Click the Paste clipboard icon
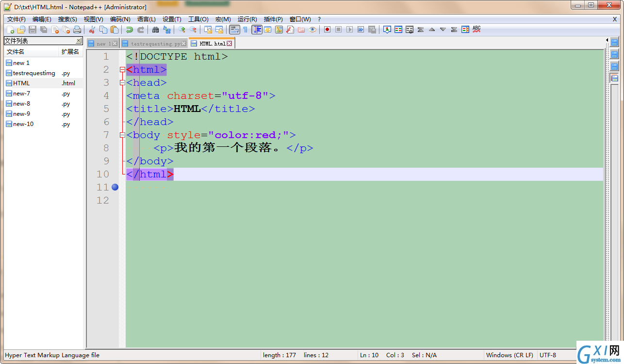 coord(115,30)
